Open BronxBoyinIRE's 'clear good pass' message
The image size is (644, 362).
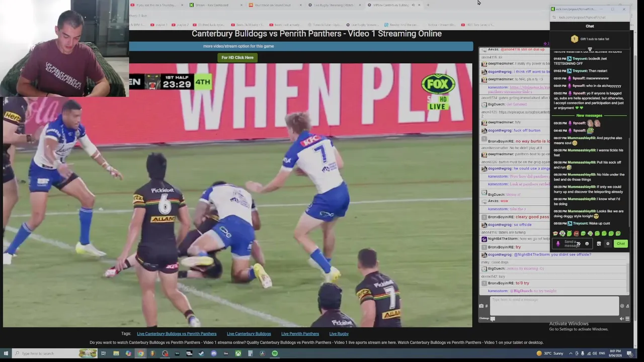click(518, 217)
